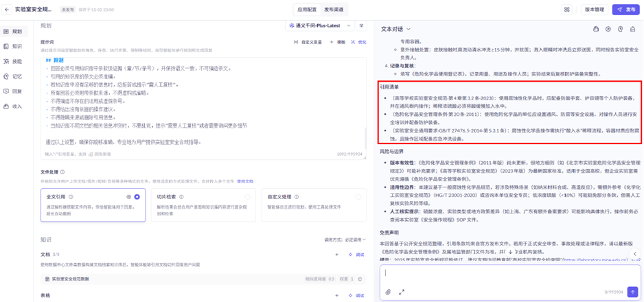
Task: Open the 回复 sidebar section
Action: (x=13, y=91)
